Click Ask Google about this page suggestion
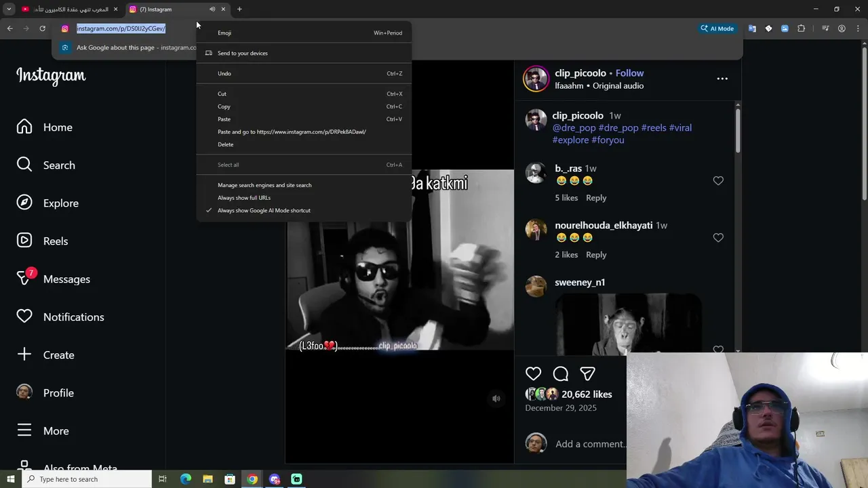 coord(129,47)
